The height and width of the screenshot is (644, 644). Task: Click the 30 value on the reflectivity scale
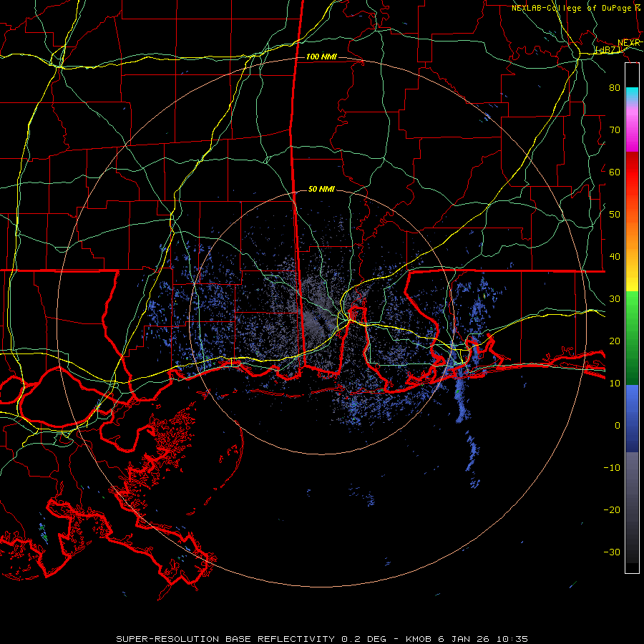click(615, 299)
